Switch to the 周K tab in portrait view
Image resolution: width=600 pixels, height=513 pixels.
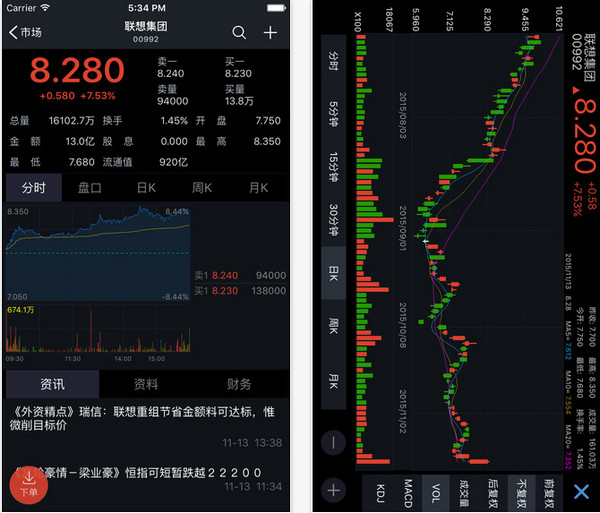point(202,188)
